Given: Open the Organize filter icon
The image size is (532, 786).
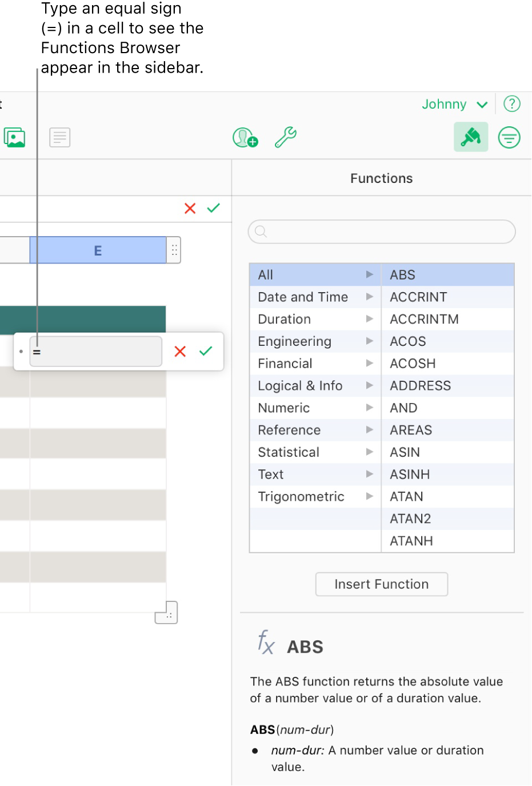Looking at the screenshot, I should click(509, 137).
